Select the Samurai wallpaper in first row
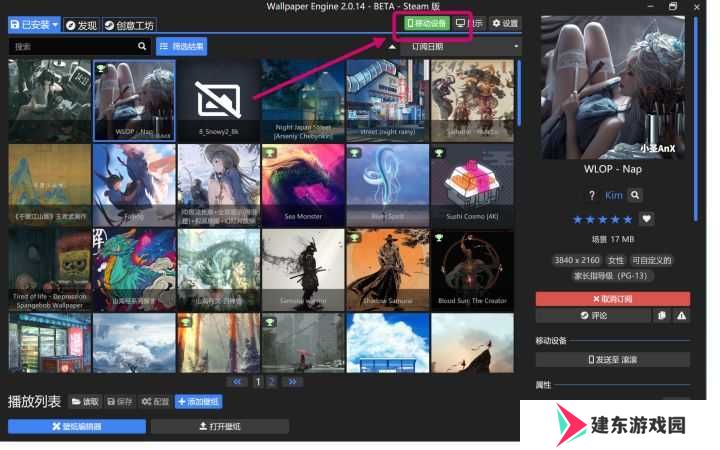Viewport: 720px width, 450px height. tap(472, 101)
